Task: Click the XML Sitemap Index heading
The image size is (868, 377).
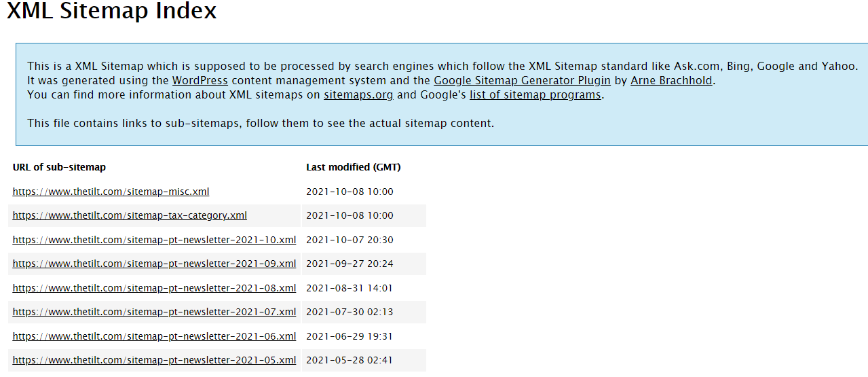Action: [x=112, y=11]
